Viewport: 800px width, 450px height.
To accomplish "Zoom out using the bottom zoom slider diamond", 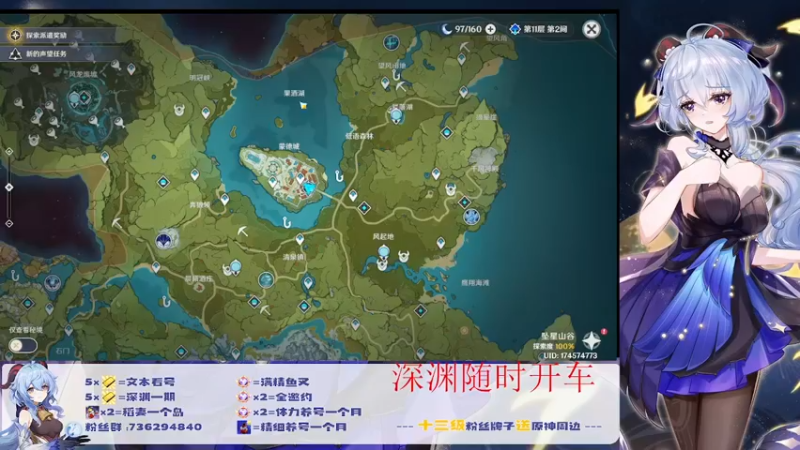I will pyautogui.click(x=9, y=223).
